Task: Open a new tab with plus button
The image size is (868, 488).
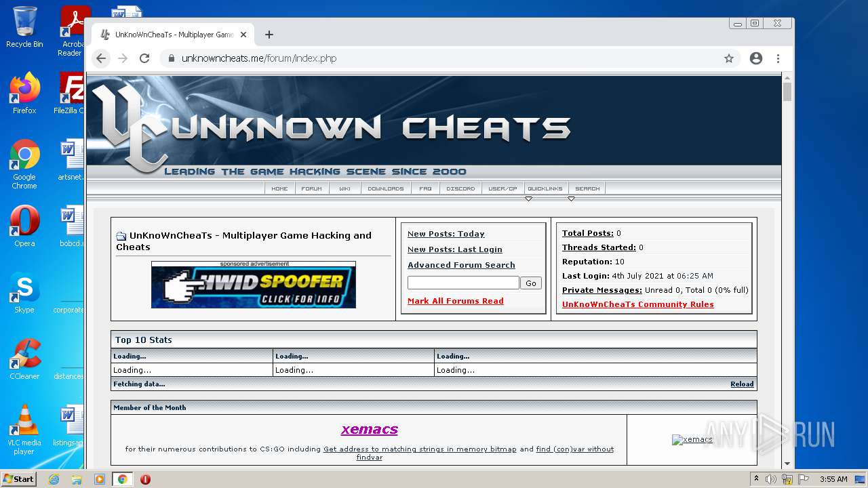Action: [269, 35]
